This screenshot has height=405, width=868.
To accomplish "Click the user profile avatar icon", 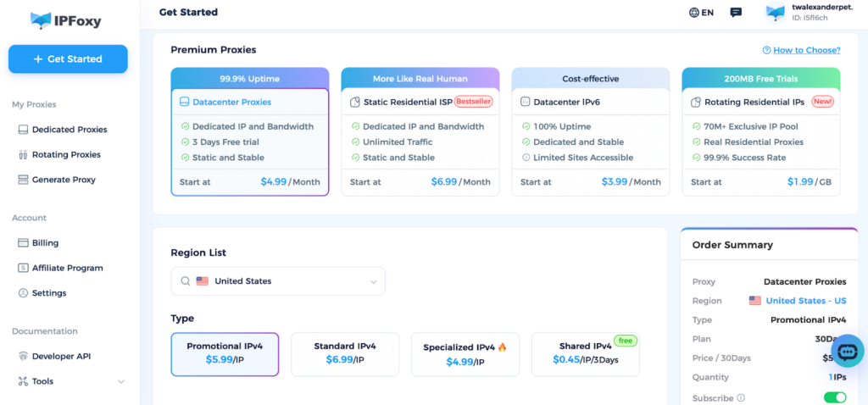I will [776, 13].
